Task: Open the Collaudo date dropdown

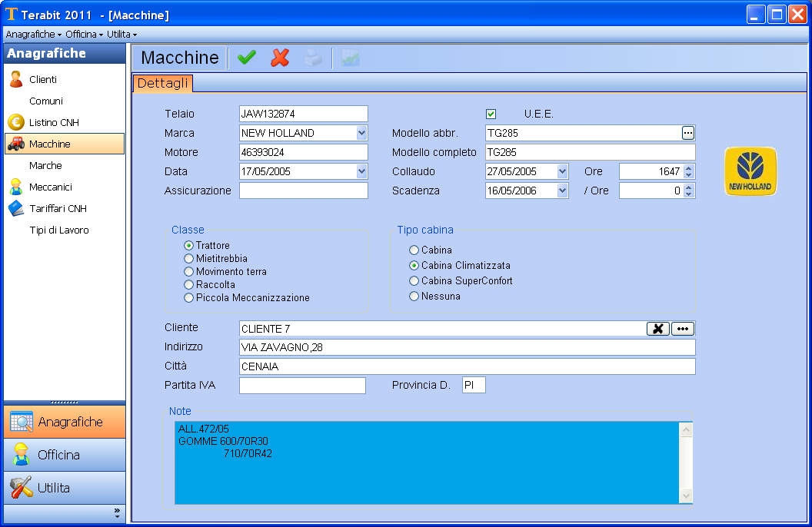Action: point(562,171)
